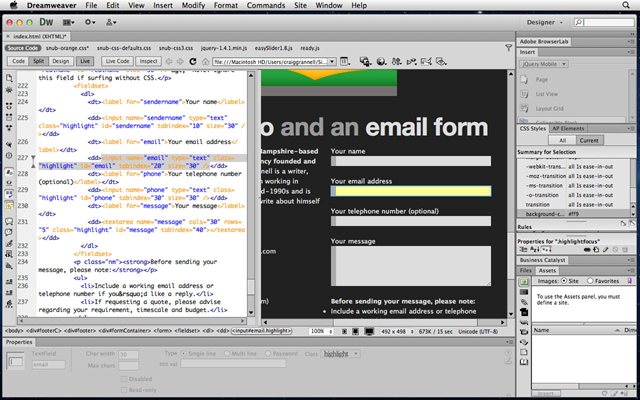Viewport: 640px width, 400px height.
Task: Open the Preview in Browser globe icon
Action: point(381,62)
